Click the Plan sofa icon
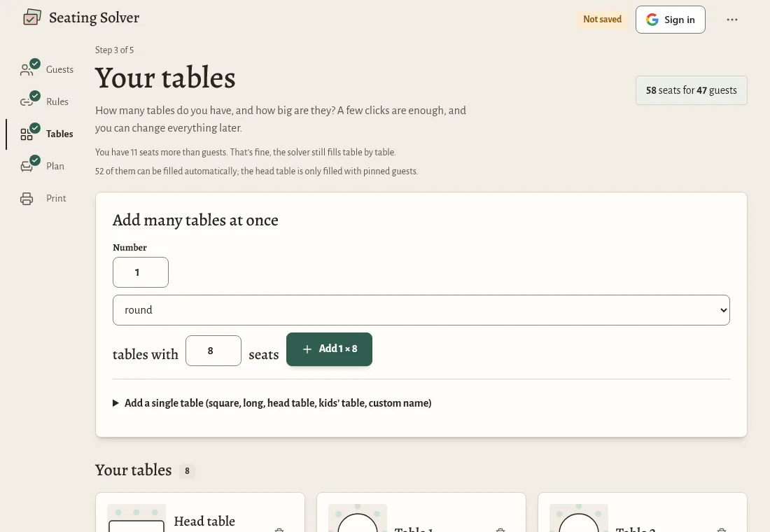This screenshot has width=770, height=532. 27,167
